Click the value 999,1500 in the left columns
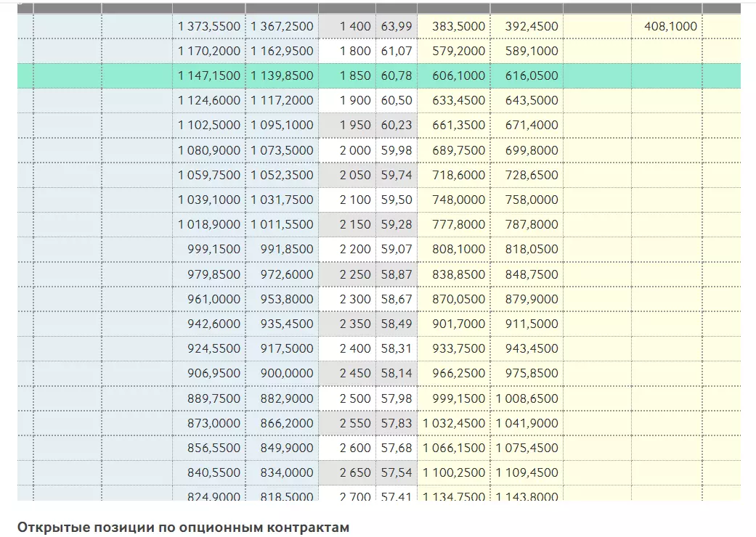756x537 pixels. pos(214,250)
